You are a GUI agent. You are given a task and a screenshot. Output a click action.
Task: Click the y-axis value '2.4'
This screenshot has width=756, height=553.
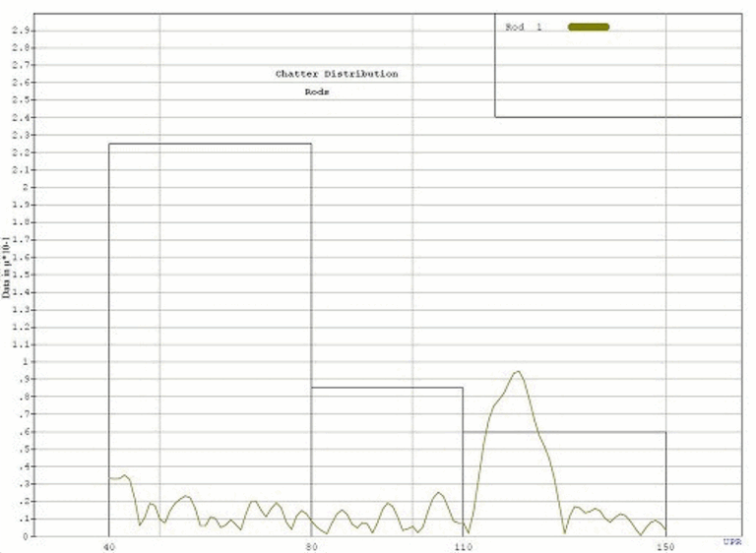click(22, 118)
